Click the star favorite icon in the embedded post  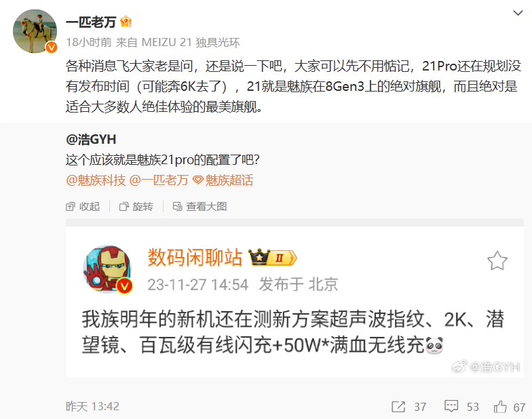(497, 260)
